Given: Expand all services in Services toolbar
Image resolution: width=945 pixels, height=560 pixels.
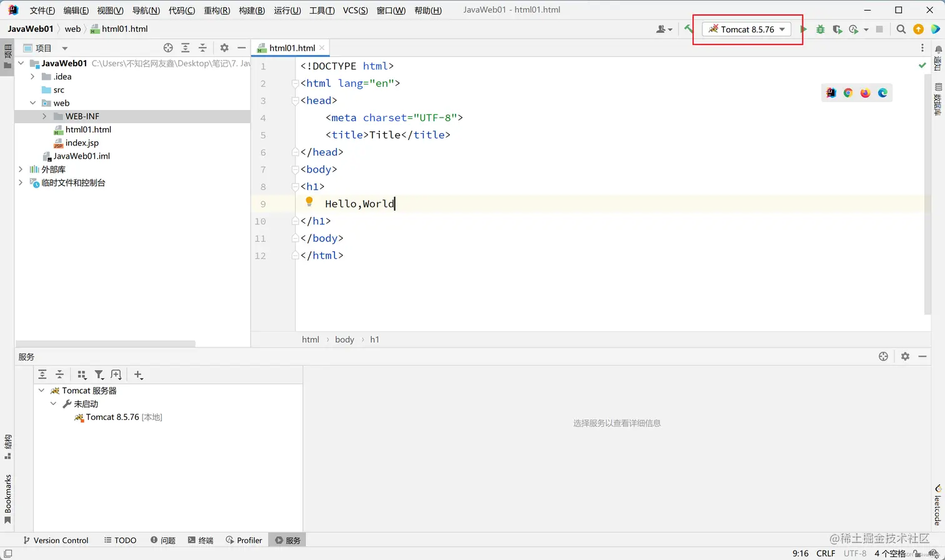Looking at the screenshot, I should tap(42, 374).
